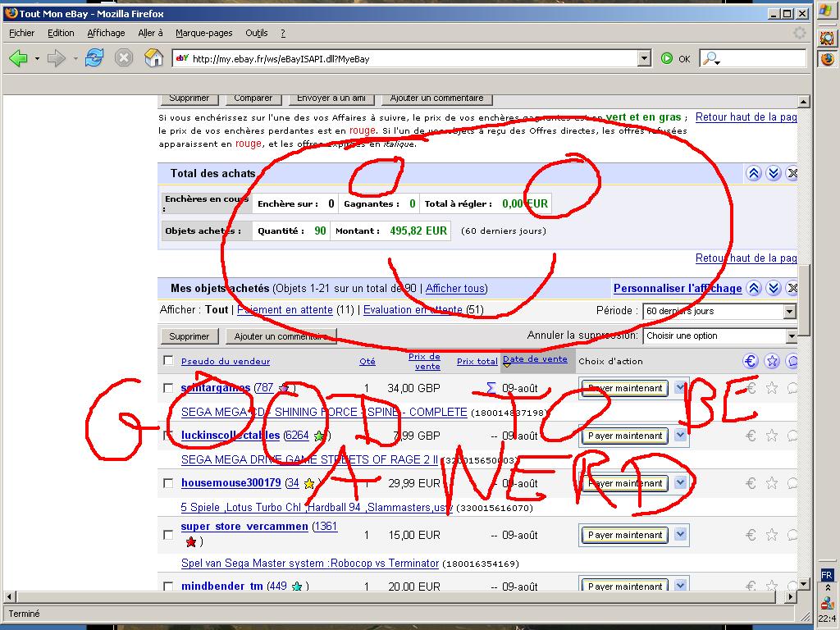The height and width of the screenshot is (630, 840).
Task: Click the star icon in super_store_vercammen row
Action: [x=771, y=535]
